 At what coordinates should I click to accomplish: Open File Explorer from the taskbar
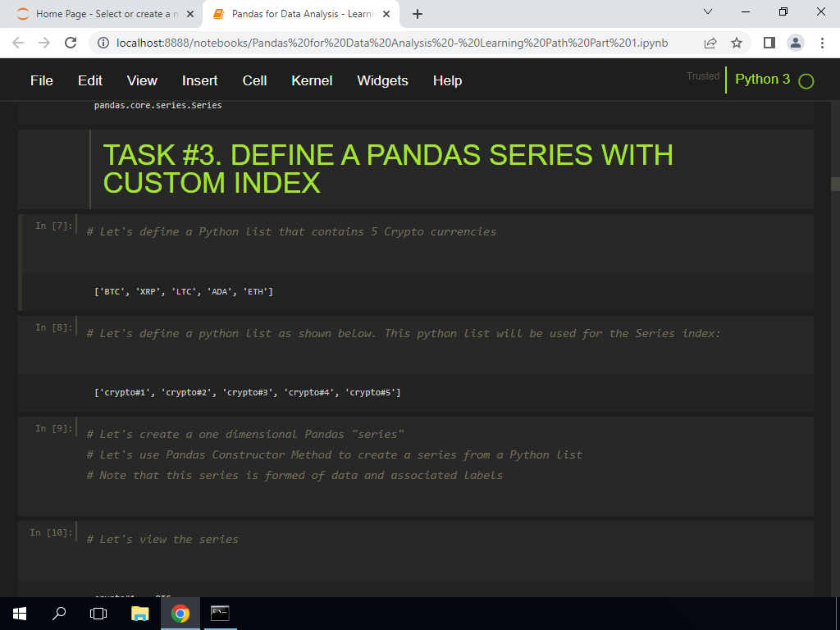point(139,613)
